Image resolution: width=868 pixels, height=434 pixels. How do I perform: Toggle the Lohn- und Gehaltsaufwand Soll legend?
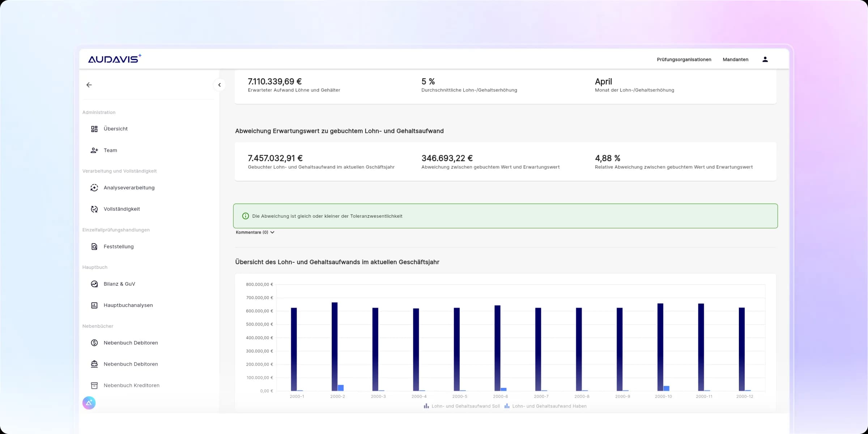(462, 406)
